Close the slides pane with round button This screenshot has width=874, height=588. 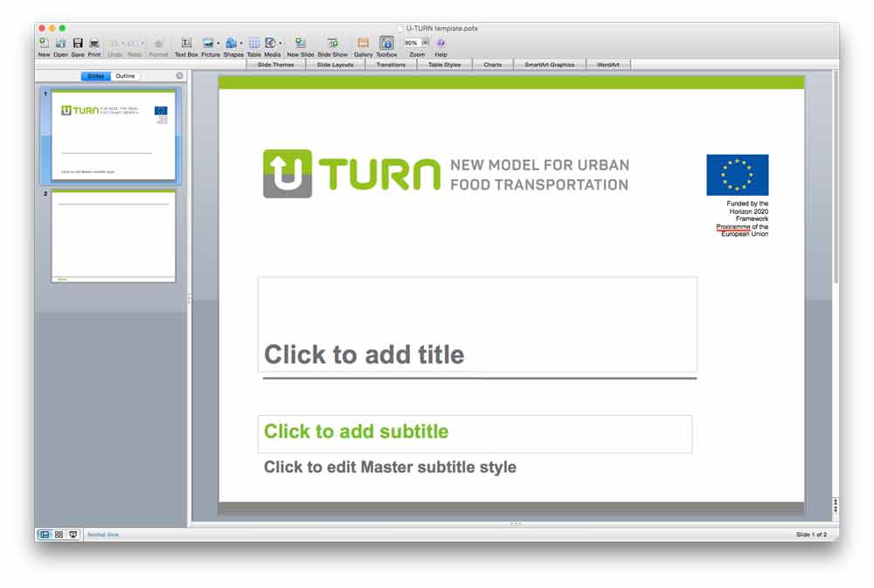[179, 76]
